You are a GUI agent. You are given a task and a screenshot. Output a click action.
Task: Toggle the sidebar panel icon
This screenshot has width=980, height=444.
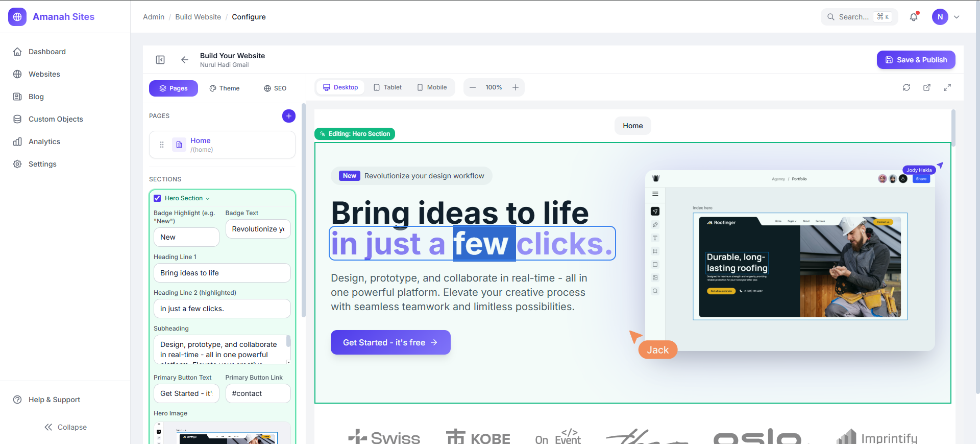pyautogui.click(x=160, y=60)
